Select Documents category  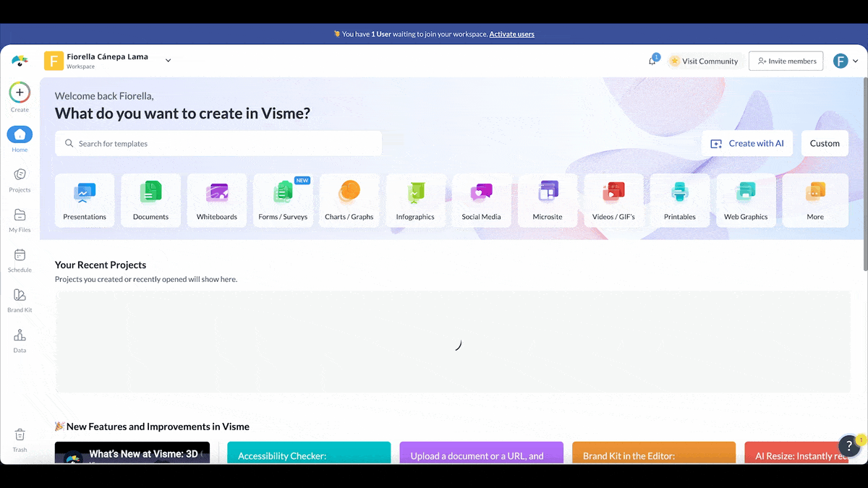[x=150, y=200]
